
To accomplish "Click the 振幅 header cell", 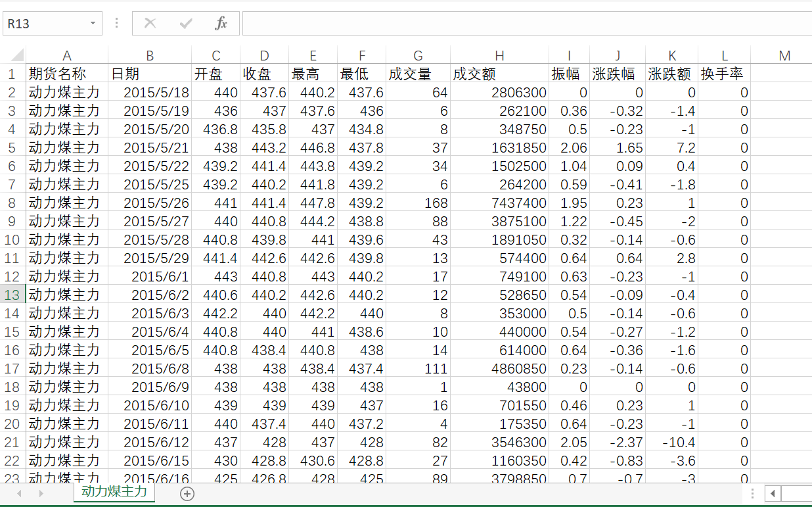I will (x=570, y=74).
